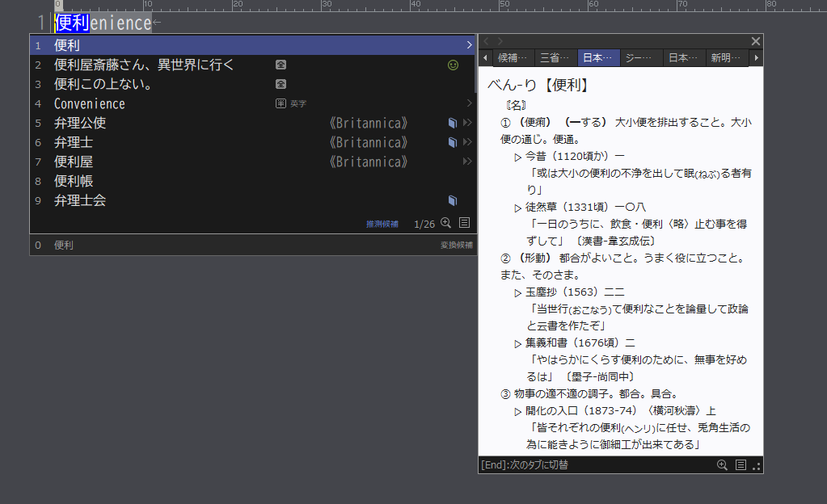This screenshot has width=827, height=504.
Task: Open the 新明… dictionary tab
Action: 725,58
